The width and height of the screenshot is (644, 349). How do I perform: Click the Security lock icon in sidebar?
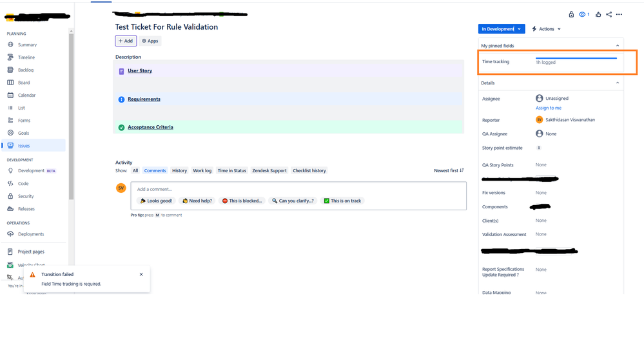(x=10, y=196)
